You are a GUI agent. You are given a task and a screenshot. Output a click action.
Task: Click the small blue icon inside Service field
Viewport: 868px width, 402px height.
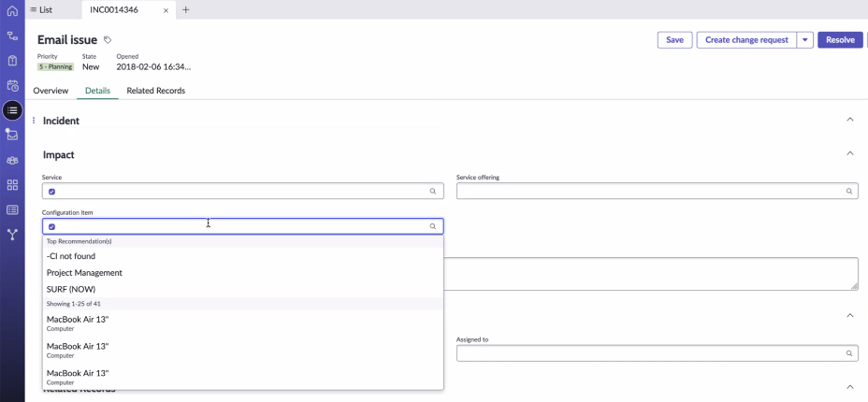51,192
